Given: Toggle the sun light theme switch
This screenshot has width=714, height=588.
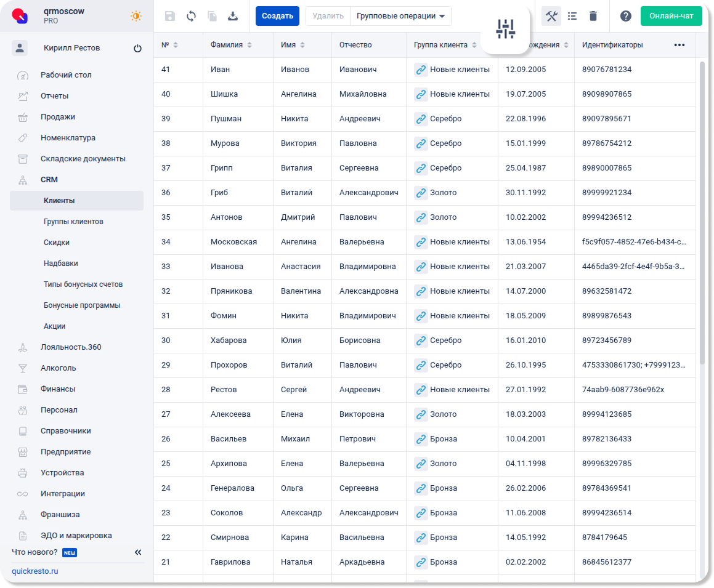Looking at the screenshot, I should (x=136, y=16).
